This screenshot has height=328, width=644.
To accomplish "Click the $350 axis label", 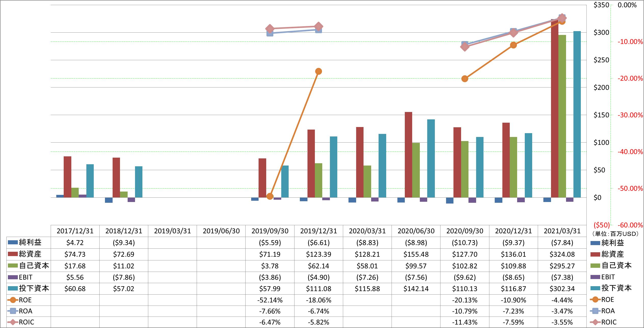I will (601, 5).
